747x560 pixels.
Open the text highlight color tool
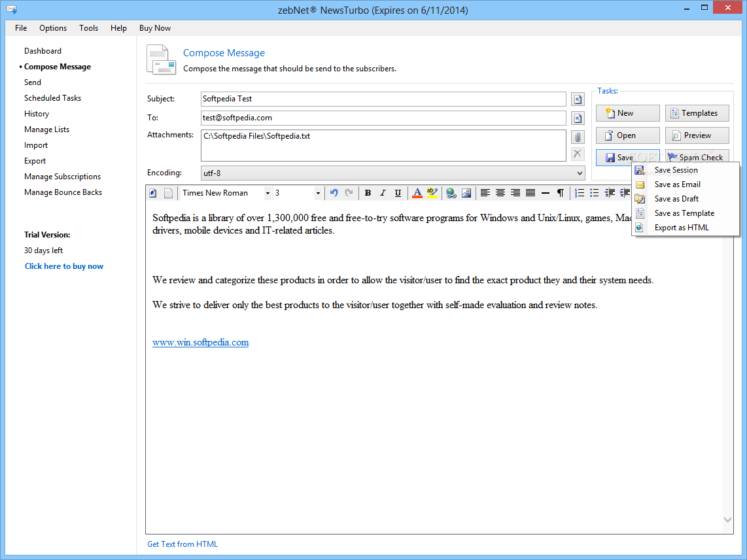coord(432,193)
